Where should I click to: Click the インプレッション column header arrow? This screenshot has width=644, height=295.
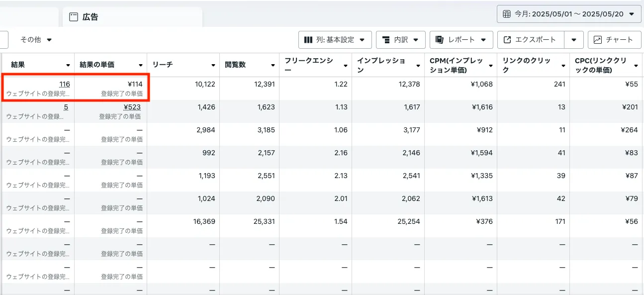[418, 65]
